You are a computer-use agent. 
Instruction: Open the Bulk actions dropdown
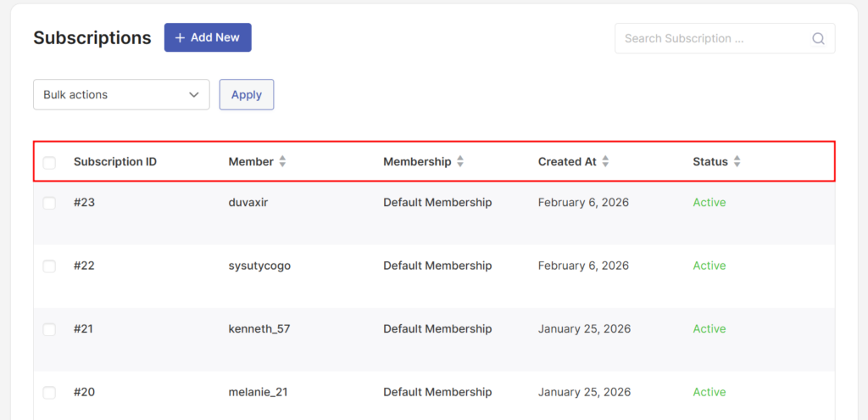tap(121, 95)
